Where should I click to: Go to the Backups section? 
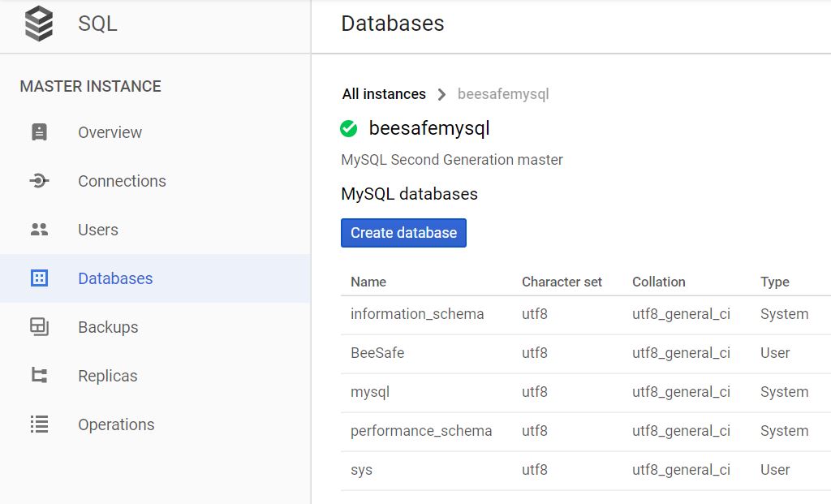point(108,327)
